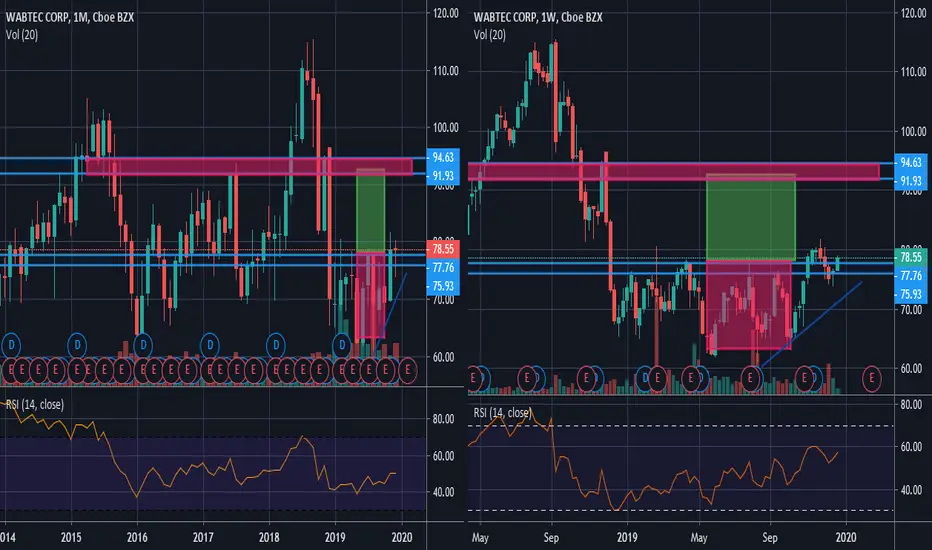
Task: Open the monthly chart title WABTEC CORP, 1M
Action: (70, 17)
